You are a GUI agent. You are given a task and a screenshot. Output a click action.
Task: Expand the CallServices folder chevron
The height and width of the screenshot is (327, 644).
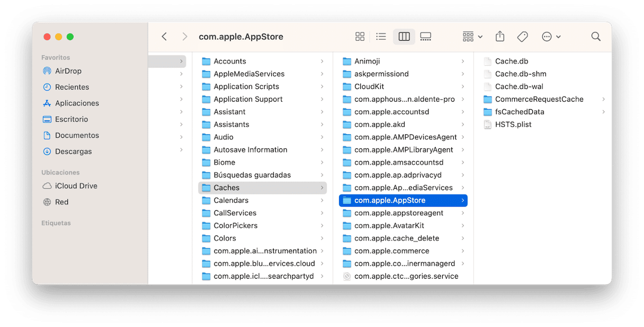pyautogui.click(x=322, y=213)
